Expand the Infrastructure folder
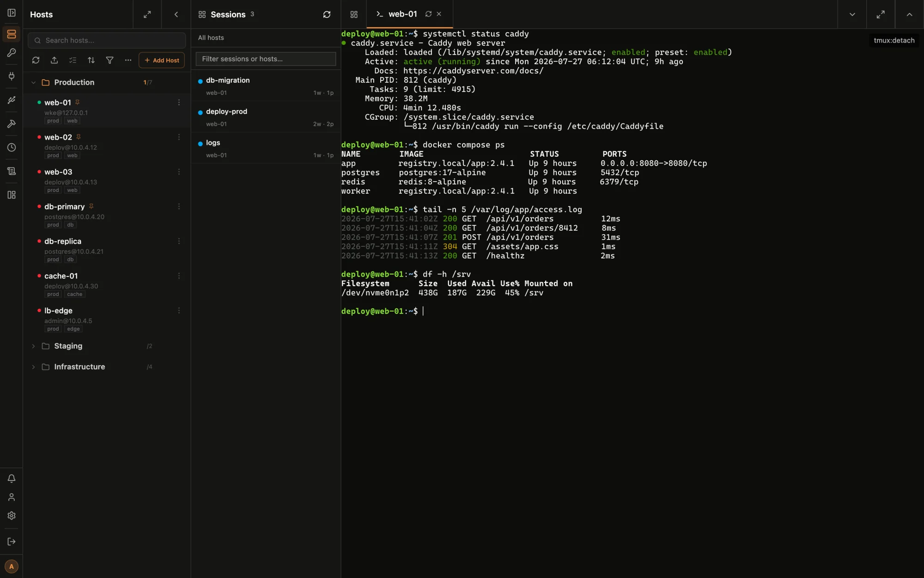 tap(33, 367)
